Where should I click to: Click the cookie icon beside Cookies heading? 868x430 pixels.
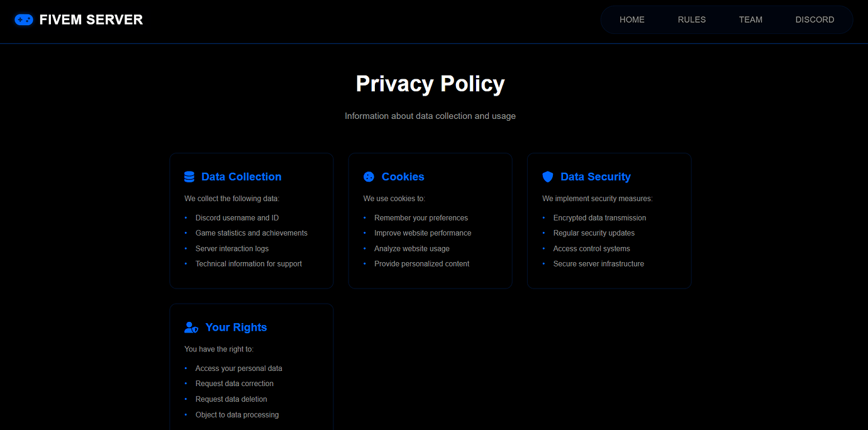(369, 177)
